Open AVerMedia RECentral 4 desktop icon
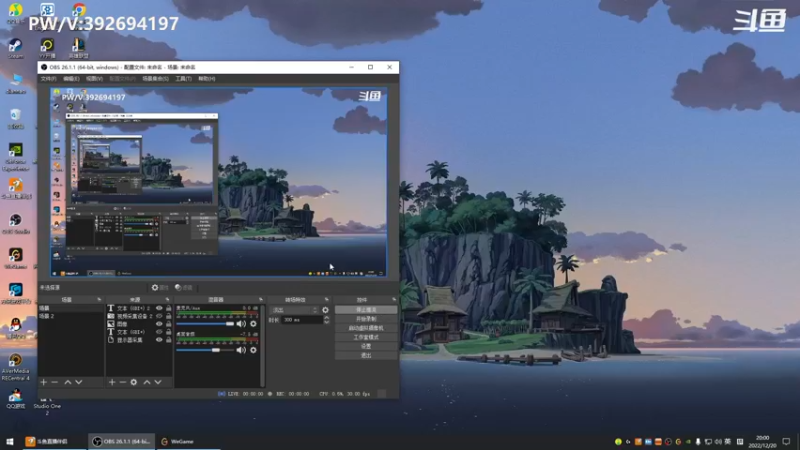 15,367
